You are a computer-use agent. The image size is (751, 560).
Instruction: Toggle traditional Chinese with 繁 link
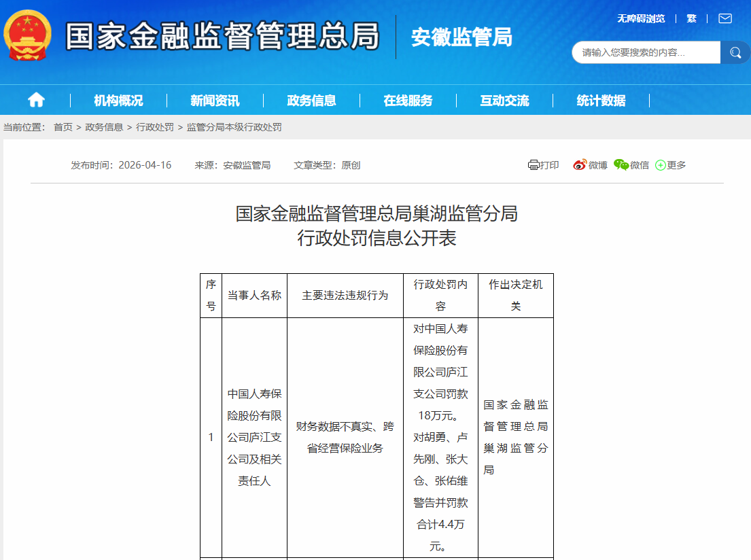[692, 18]
